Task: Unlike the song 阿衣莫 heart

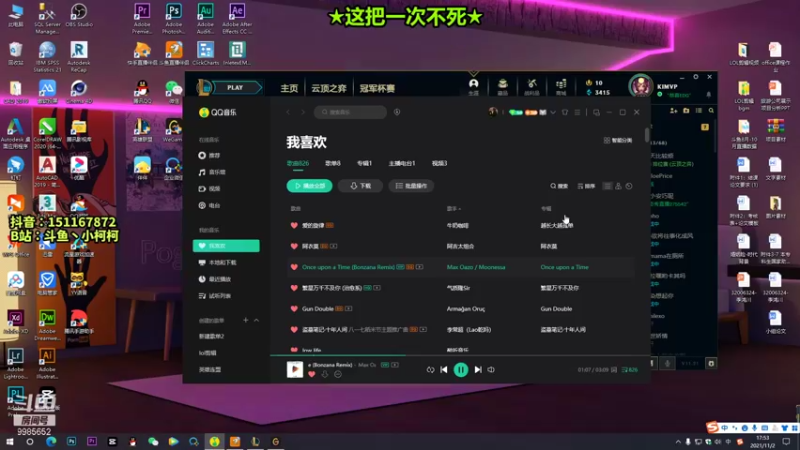Action: pos(294,246)
